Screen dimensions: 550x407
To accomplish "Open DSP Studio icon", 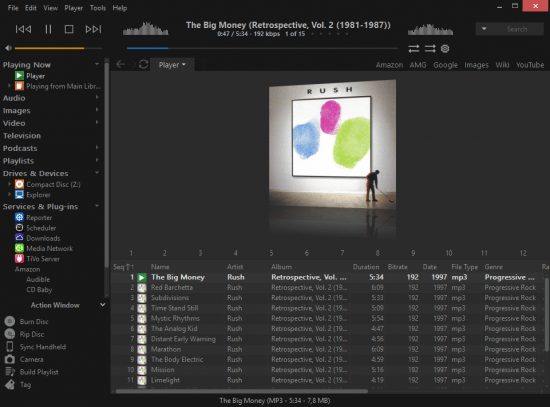I will (445, 48).
